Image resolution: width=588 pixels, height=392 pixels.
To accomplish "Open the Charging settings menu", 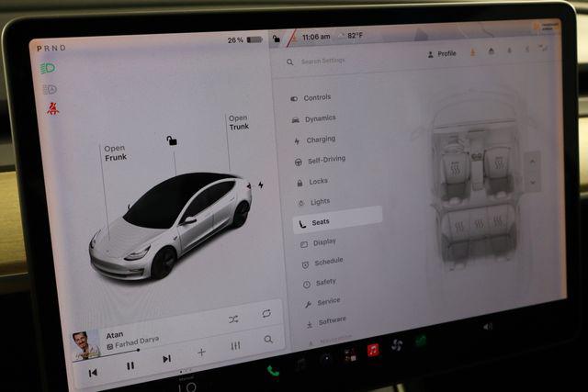I will pos(315,140).
